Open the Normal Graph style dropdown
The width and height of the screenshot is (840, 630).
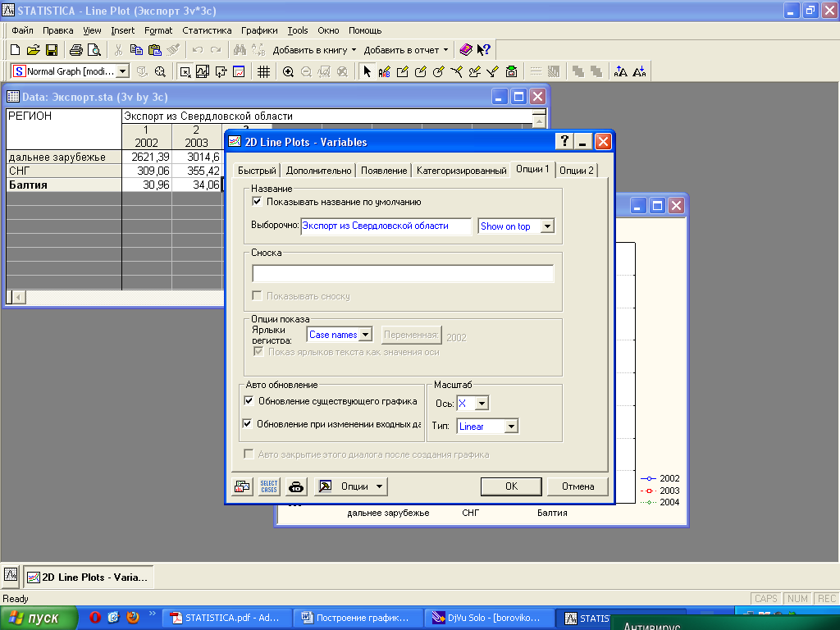point(123,71)
